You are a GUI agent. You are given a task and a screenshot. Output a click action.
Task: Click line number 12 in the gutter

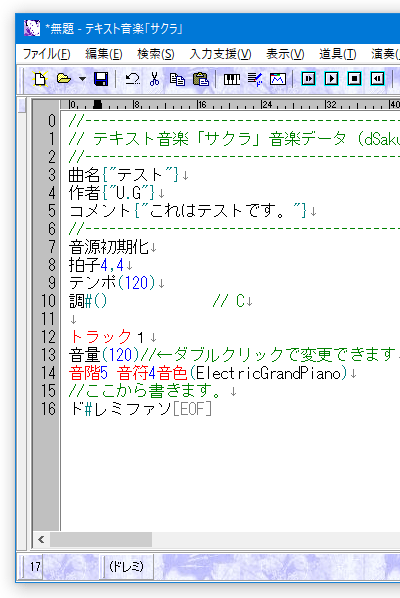48,337
